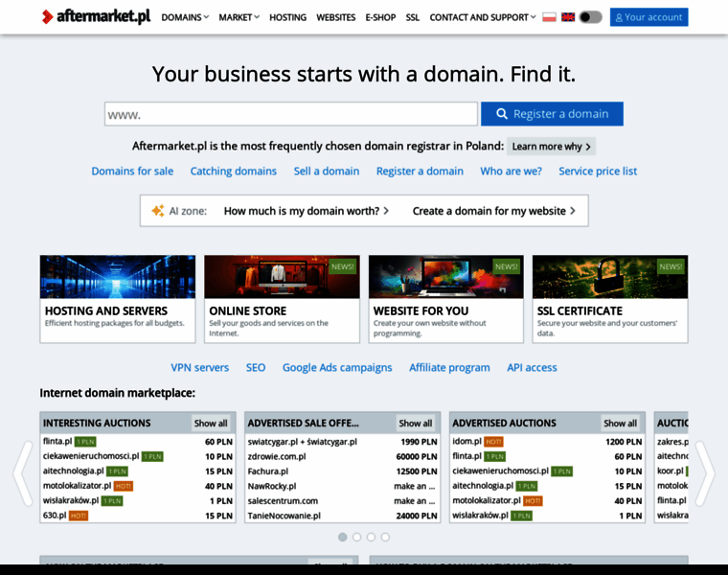Click the Hosting and Servers image
Screen dimensions: 728x575
pyautogui.click(x=118, y=277)
